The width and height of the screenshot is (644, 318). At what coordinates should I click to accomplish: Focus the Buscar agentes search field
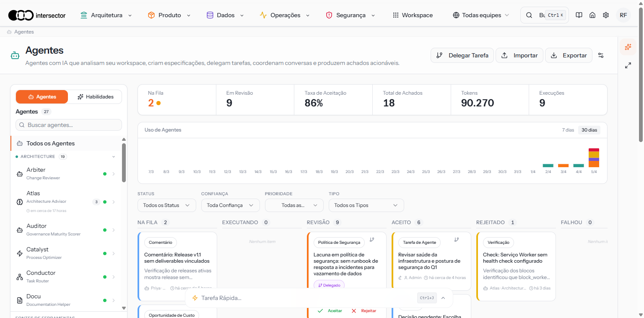click(69, 125)
